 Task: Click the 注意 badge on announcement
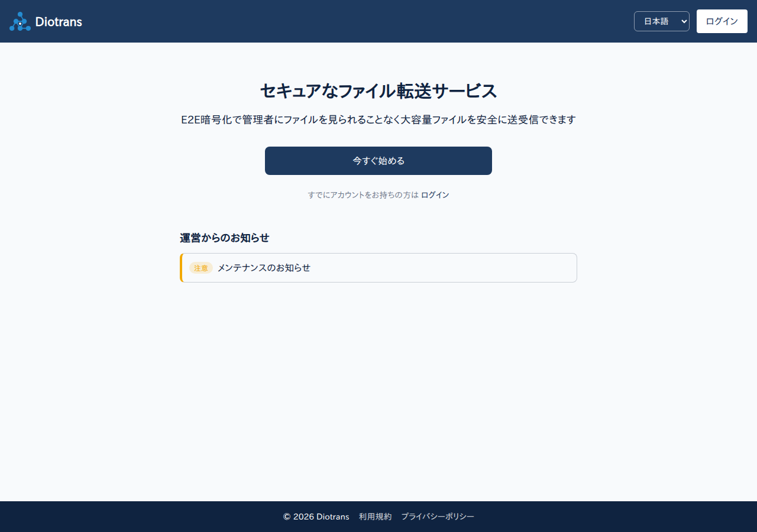click(201, 268)
